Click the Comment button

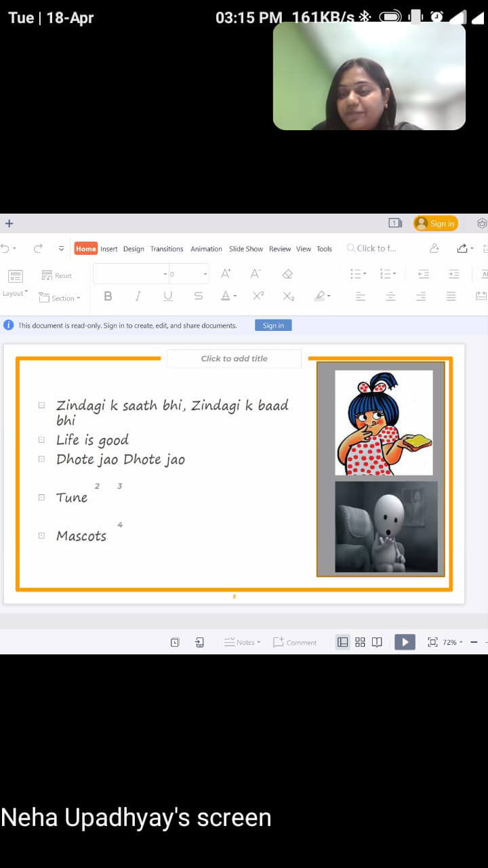[295, 642]
